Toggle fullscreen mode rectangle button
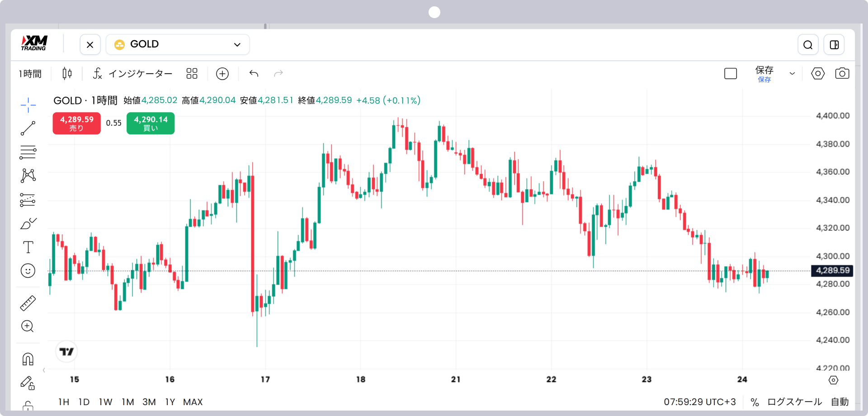This screenshot has height=416, width=868. point(731,73)
